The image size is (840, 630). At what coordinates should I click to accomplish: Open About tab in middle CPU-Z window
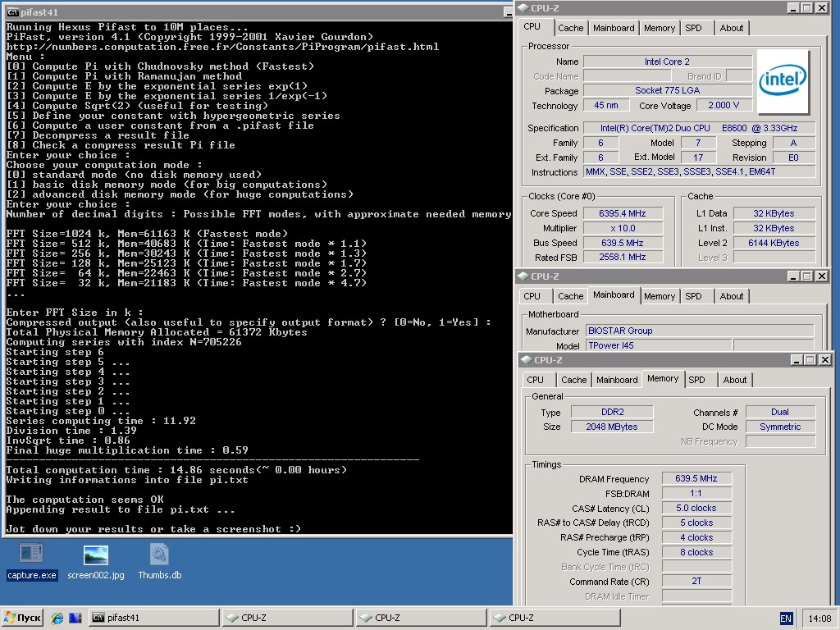(731, 296)
